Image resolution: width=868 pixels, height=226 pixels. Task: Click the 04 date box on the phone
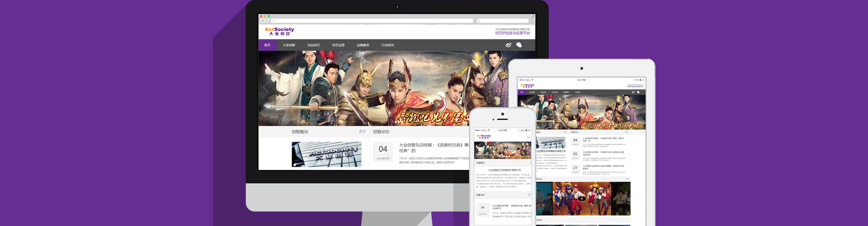click(x=482, y=209)
